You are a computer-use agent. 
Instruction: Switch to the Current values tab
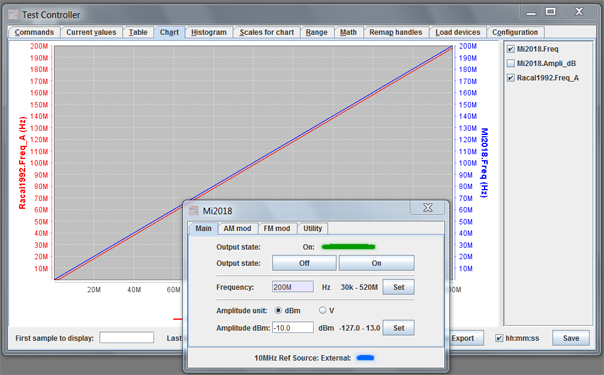point(91,32)
